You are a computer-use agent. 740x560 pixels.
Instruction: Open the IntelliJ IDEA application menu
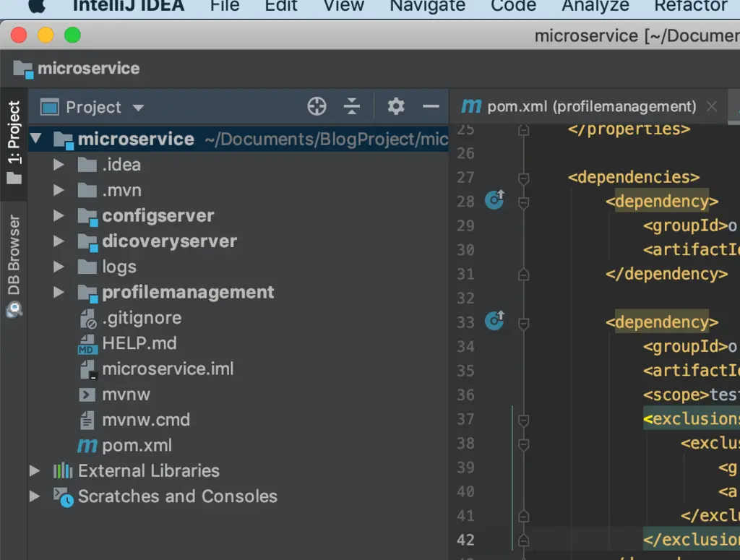129,6
